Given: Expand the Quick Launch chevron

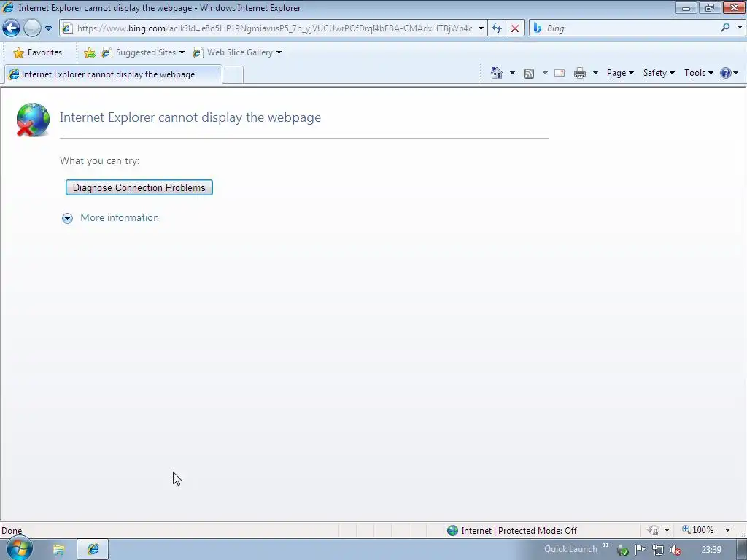Looking at the screenshot, I should coord(606,545).
